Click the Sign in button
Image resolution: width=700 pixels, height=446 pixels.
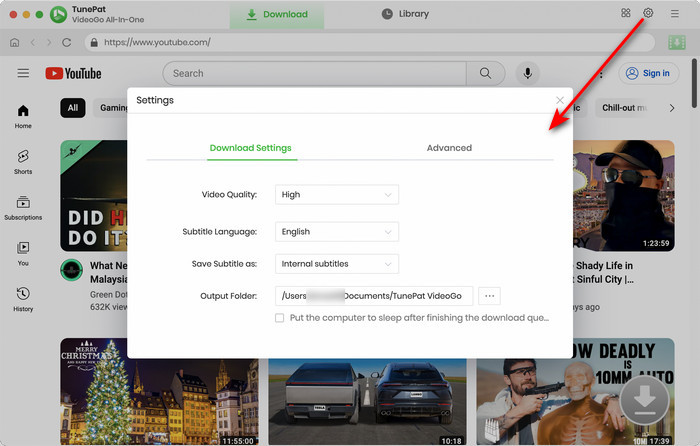[648, 73]
